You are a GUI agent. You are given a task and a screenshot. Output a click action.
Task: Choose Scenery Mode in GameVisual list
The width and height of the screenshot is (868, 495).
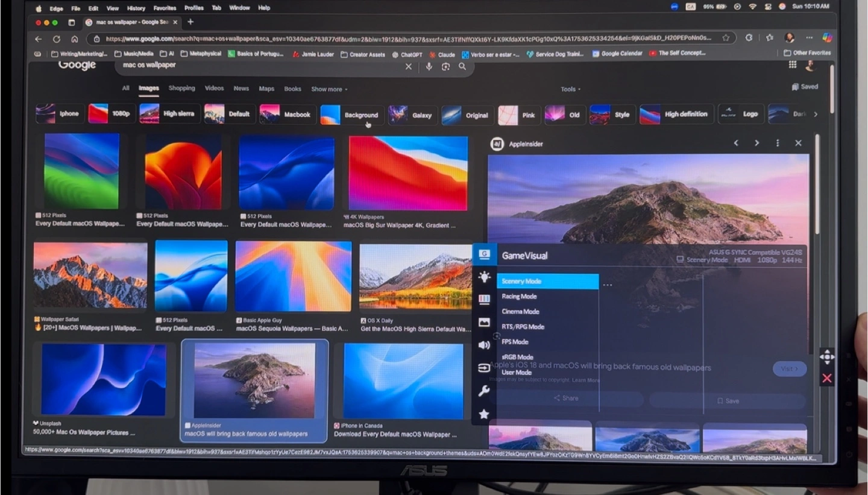[x=547, y=282]
